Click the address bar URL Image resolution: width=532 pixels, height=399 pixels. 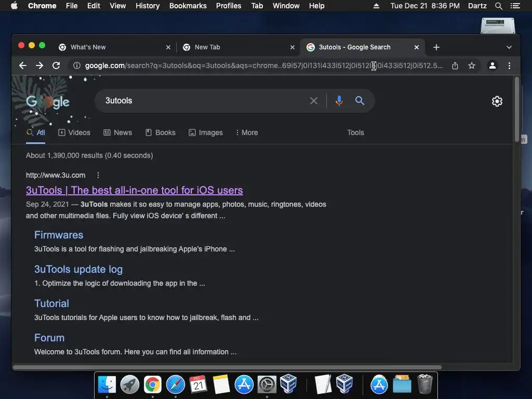[263, 65]
